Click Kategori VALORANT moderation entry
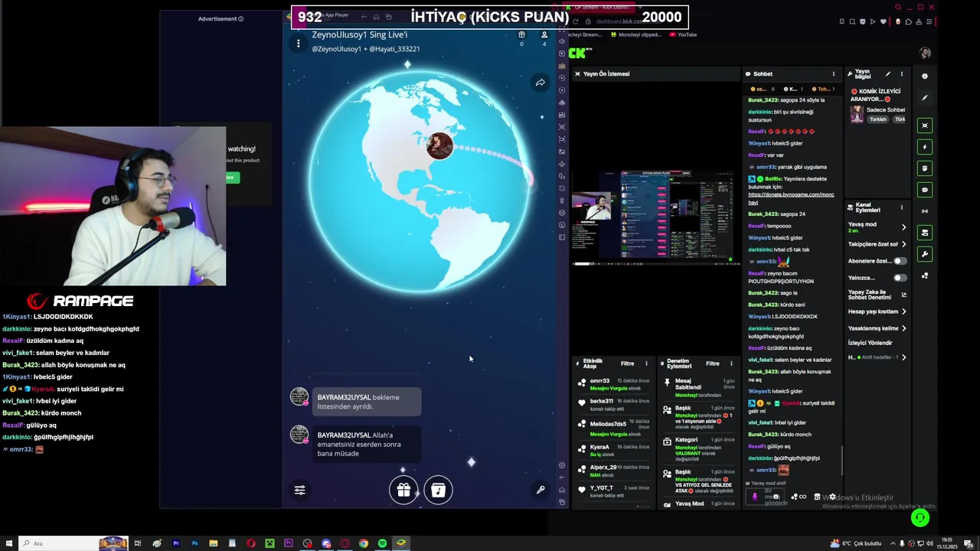This screenshot has height=551, width=980. coord(700,448)
